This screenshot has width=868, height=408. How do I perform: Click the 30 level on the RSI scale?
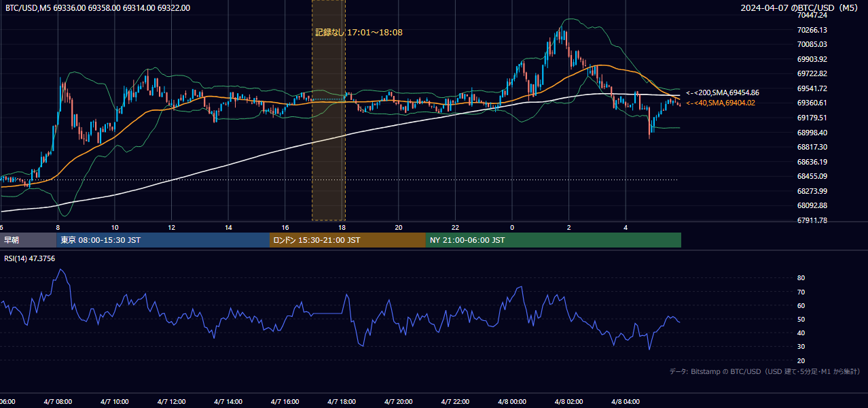[x=801, y=347]
